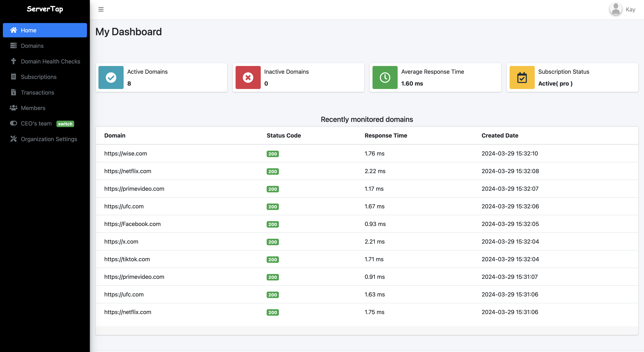Click the 200 badge in tiktok.com row
This screenshot has height=352, width=644.
(x=273, y=260)
